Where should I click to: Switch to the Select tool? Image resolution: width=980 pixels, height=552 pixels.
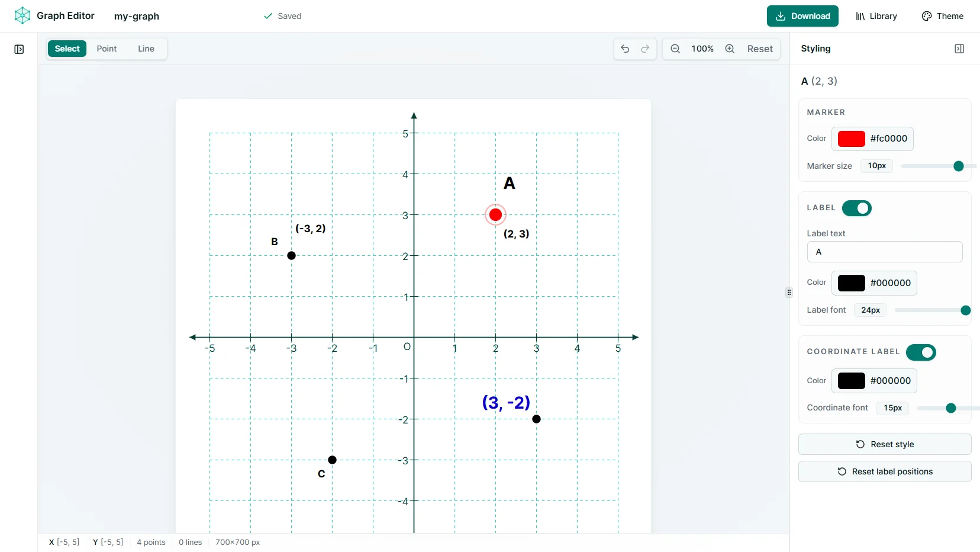coord(67,49)
